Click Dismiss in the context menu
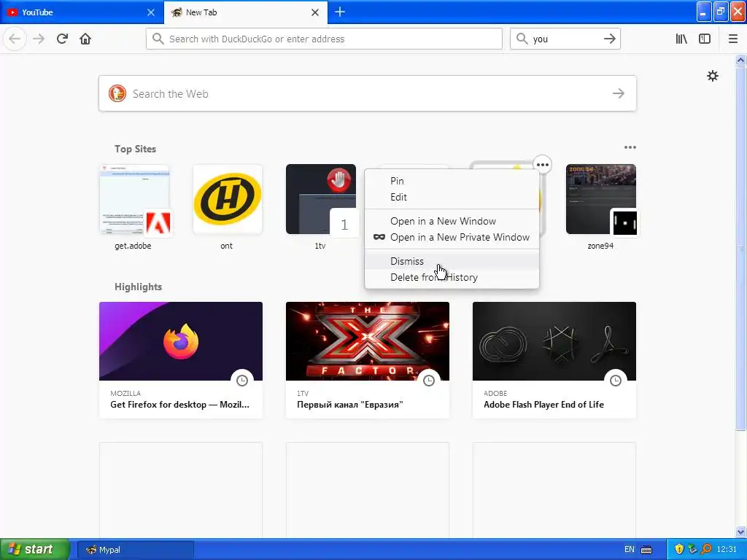The image size is (747, 560). pos(452,261)
